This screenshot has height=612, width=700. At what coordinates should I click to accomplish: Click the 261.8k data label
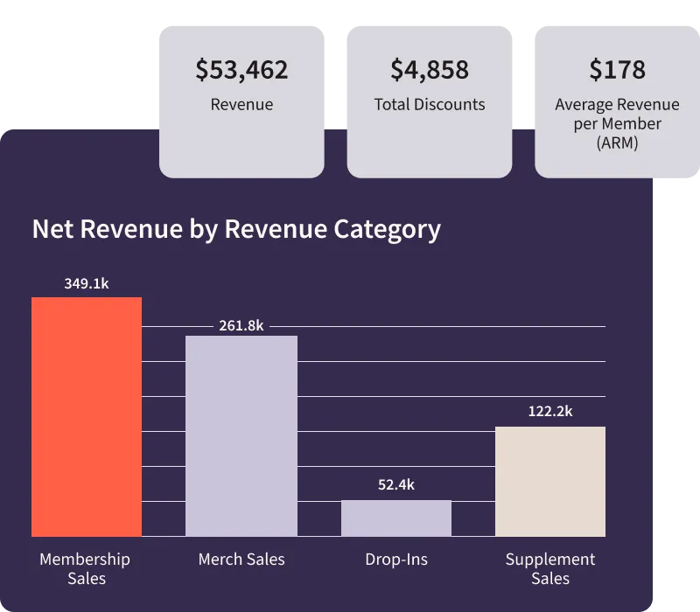[x=241, y=326]
